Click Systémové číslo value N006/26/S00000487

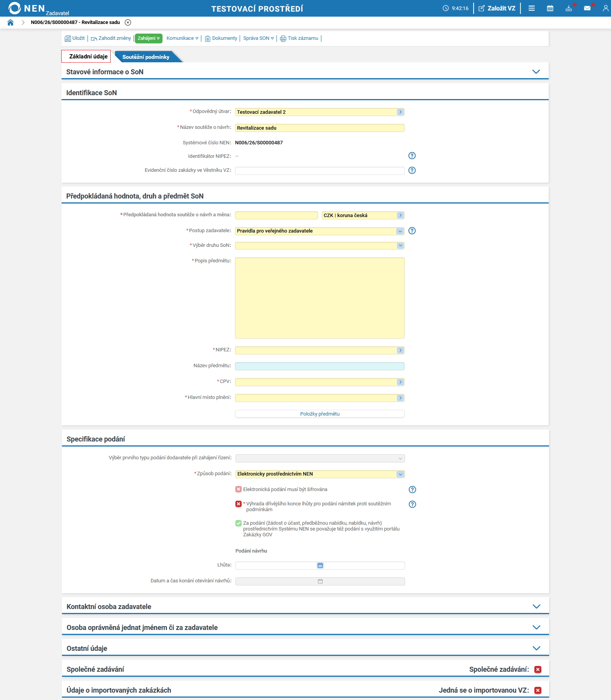(259, 143)
